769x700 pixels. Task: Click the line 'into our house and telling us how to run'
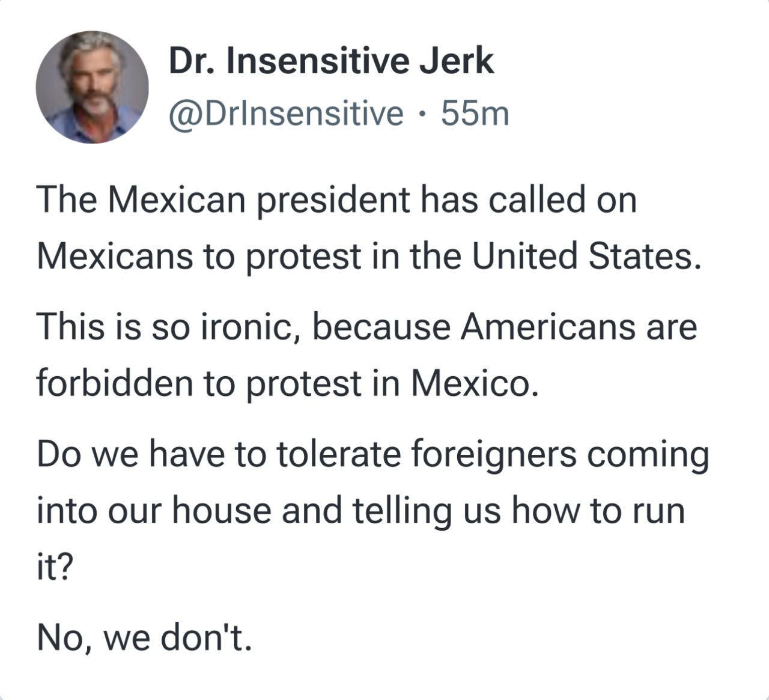tap(360, 511)
